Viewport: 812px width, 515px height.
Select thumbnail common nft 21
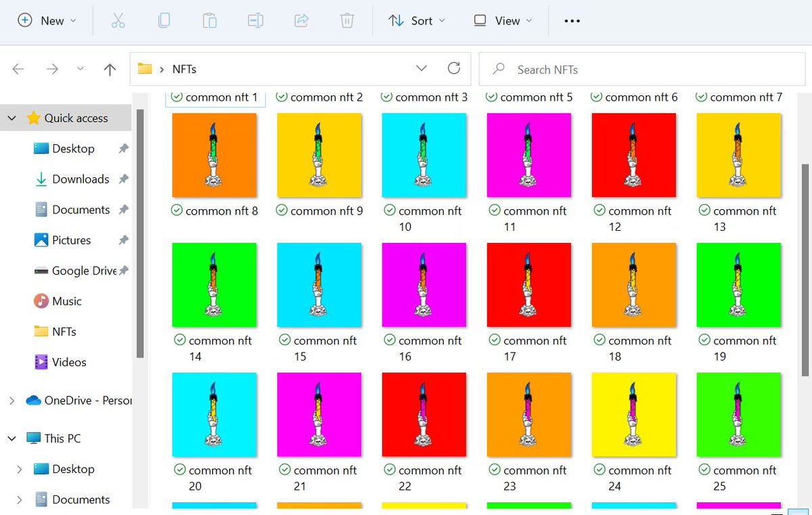(319, 415)
